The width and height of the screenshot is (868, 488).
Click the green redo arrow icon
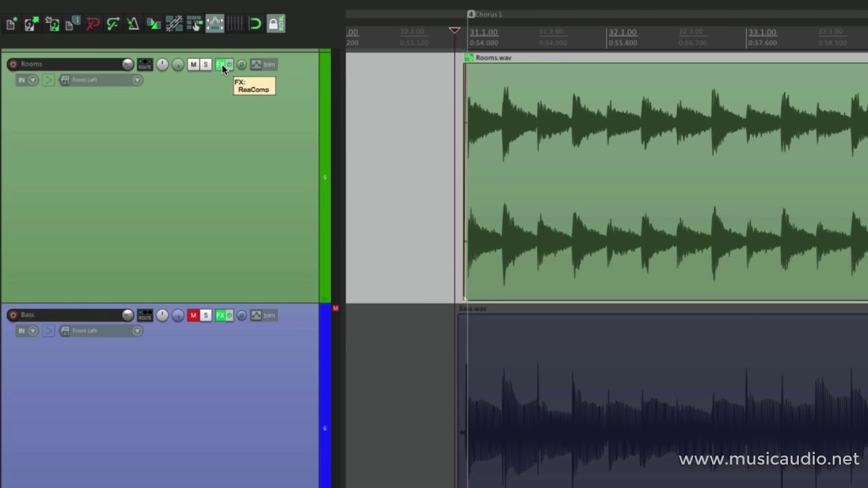point(113,24)
